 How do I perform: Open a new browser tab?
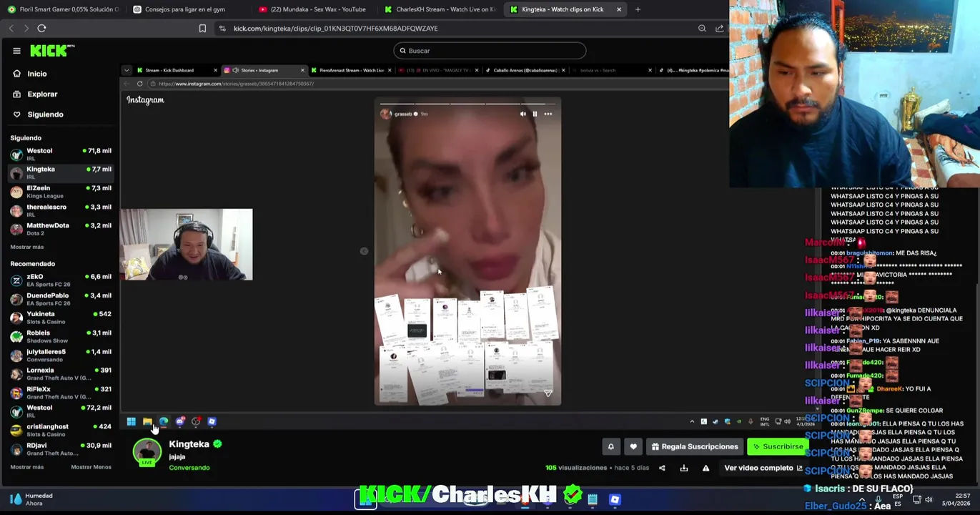coord(638,9)
